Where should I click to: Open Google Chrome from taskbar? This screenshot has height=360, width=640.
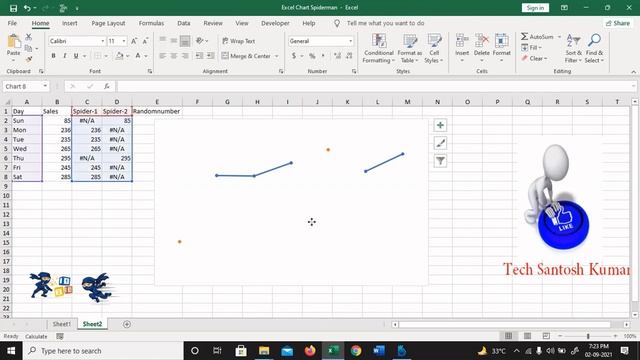(x=356, y=351)
